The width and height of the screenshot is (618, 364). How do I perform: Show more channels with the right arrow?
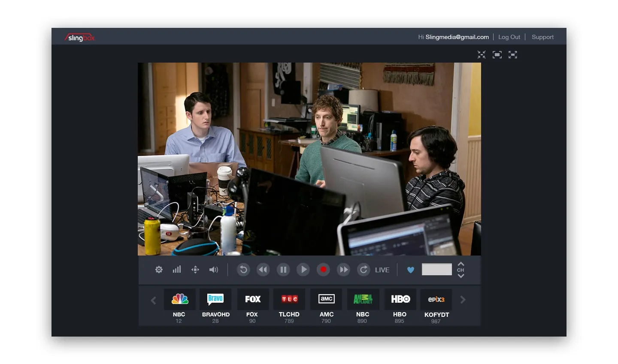(463, 300)
